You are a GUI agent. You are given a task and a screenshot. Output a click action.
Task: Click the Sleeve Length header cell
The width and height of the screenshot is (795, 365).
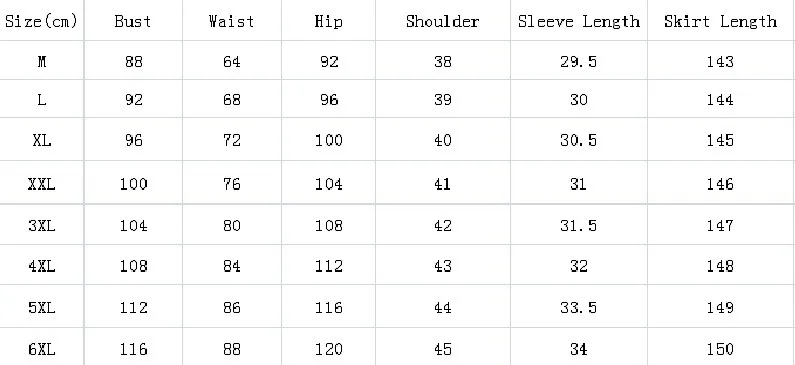[579, 20]
